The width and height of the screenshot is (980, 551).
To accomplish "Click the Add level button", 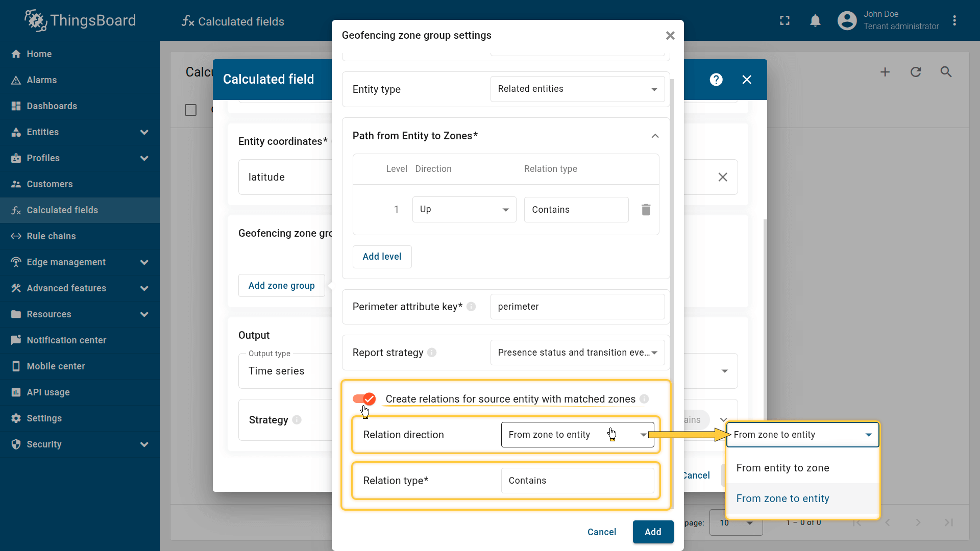I will coord(382,257).
